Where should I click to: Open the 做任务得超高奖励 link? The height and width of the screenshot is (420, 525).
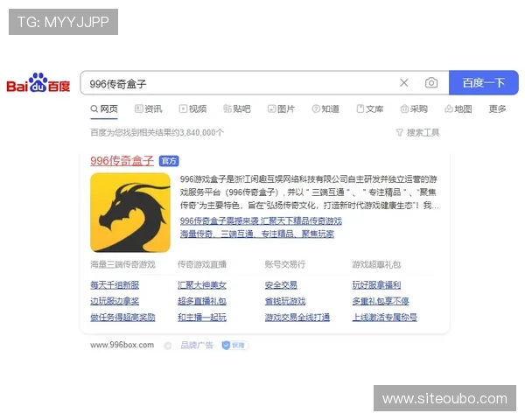(122, 317)
